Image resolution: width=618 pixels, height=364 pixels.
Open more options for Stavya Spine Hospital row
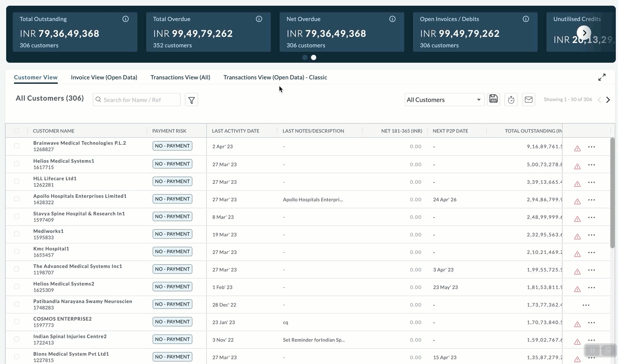[x=592, y=217]
